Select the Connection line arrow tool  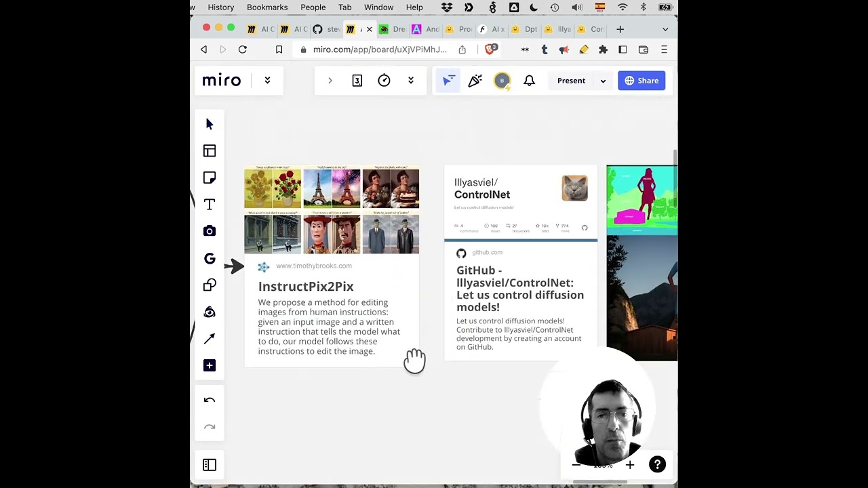pos(210,338)
